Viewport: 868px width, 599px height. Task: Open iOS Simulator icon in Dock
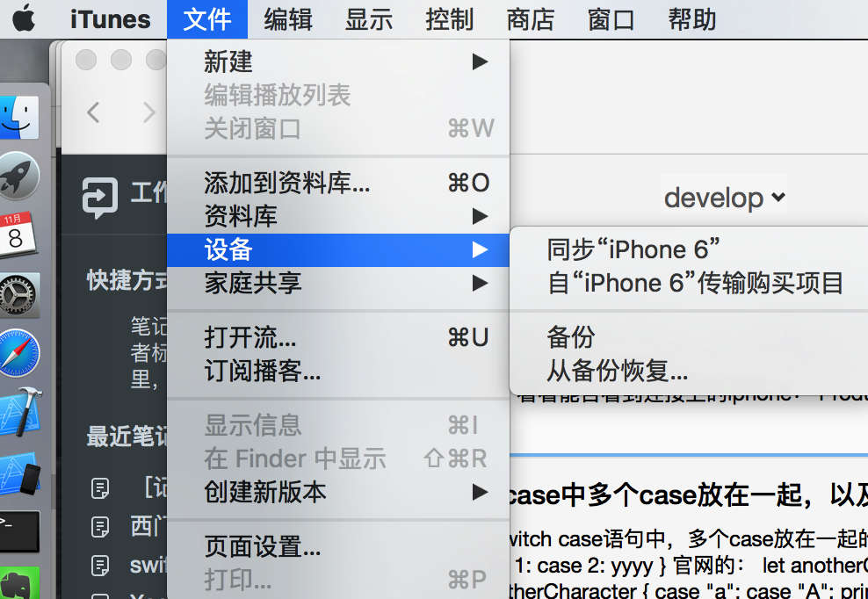(x=20, y=473)
